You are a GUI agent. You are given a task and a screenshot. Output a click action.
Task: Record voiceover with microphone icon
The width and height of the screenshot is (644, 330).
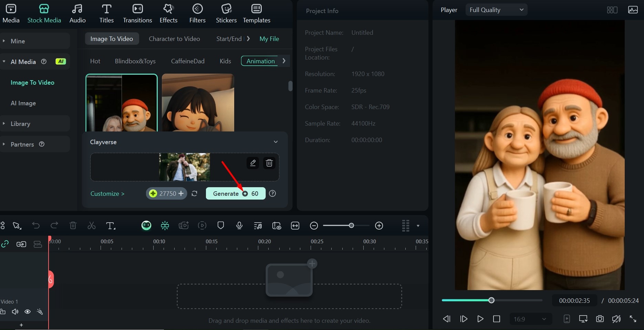click(x=239, y=225)
